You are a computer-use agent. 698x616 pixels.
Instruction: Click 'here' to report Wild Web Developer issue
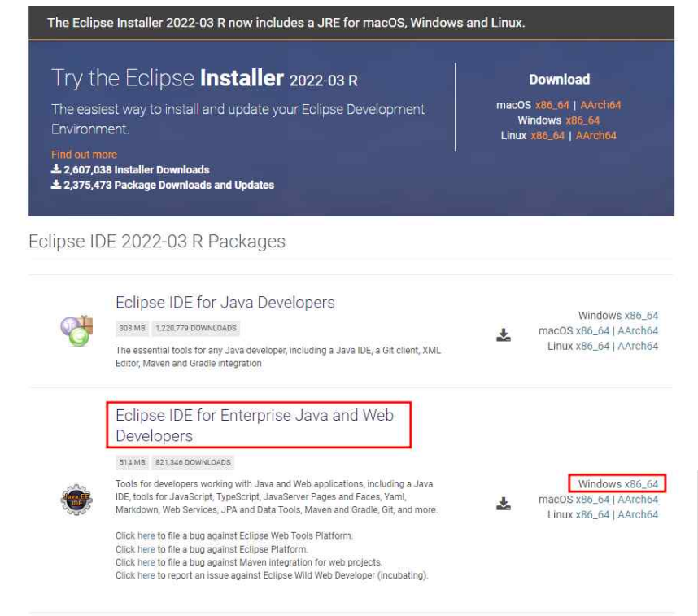click(x=146, y=575)
